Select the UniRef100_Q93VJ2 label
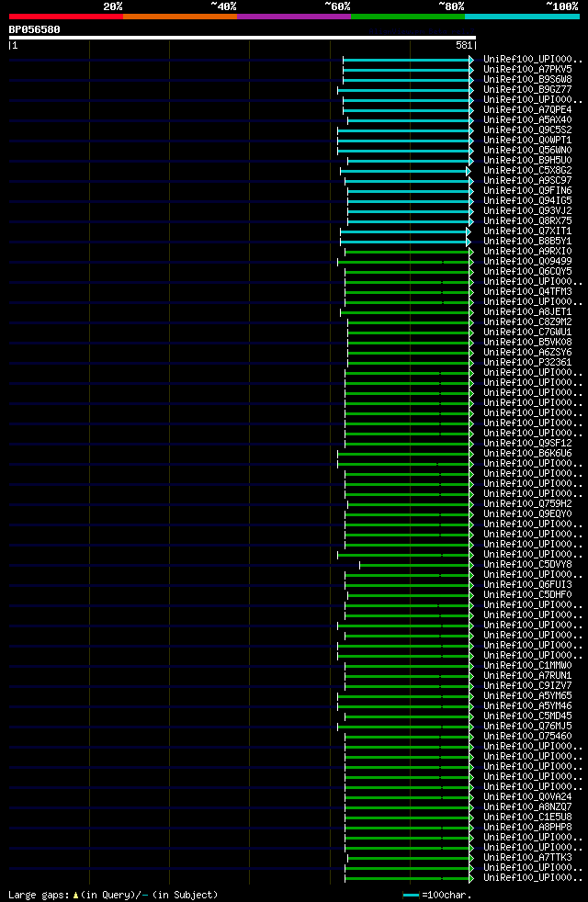The height and width of the screenshot is (902, 588). 527,211
